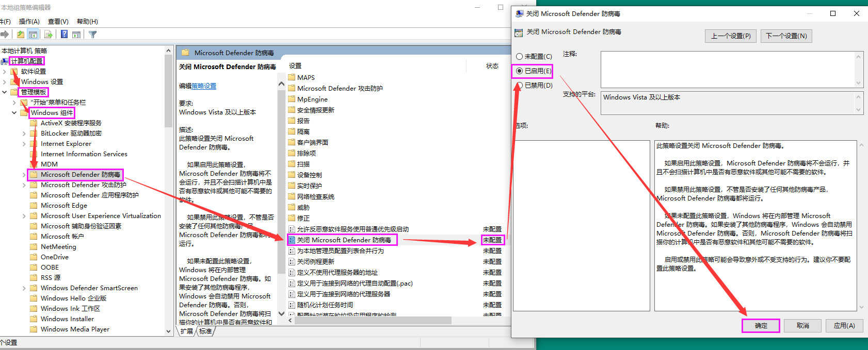The width and height of the screenshot is (868, 350).
Task: Click the 报告 folder icon
Action: pos(292,121)
